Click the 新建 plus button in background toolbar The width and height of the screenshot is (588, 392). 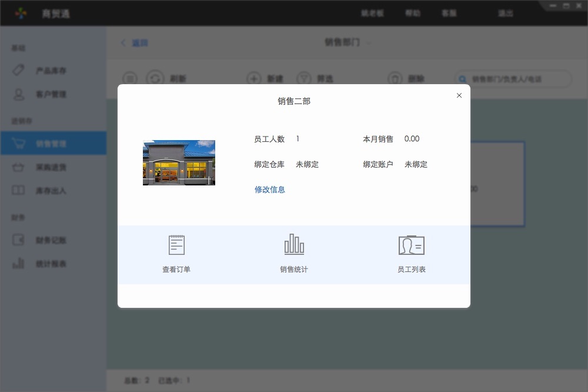click(x=265, y=78)
